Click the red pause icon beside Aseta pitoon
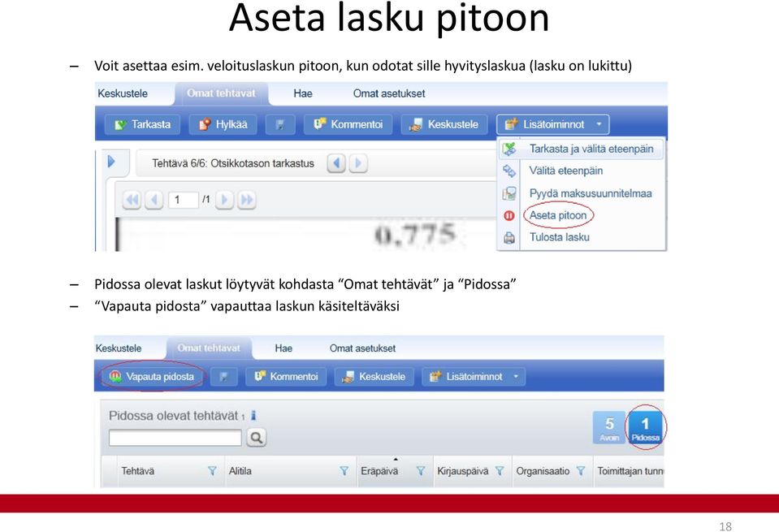The width and height of the screenshot is (779, 532). coord(509,215)
